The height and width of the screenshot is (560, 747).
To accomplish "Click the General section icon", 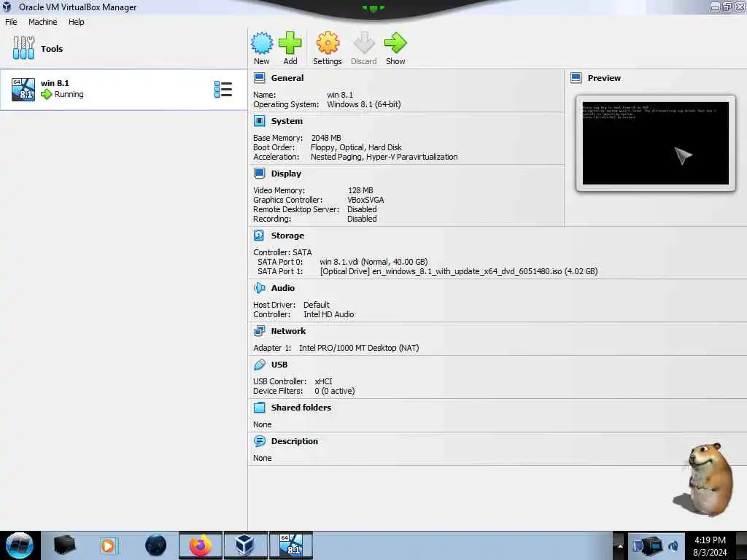I will coord(259,78).
